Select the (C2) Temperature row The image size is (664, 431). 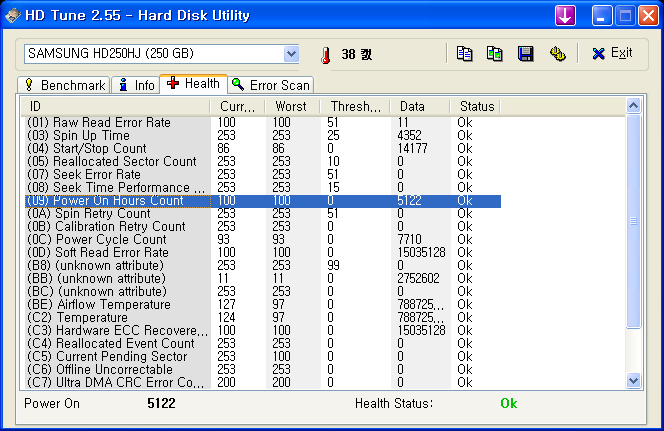[x=263, y=318]
